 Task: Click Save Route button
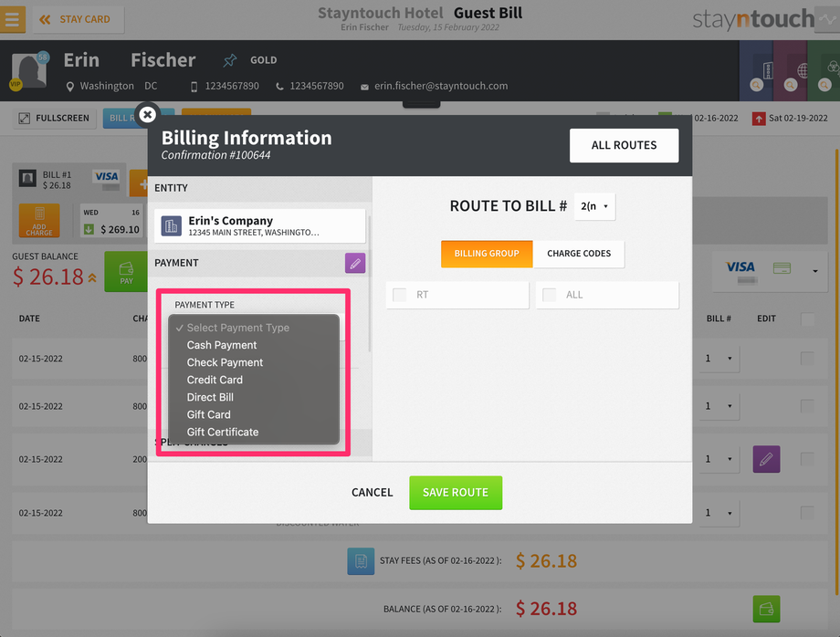pyautogui.click(x=456, y=493)
